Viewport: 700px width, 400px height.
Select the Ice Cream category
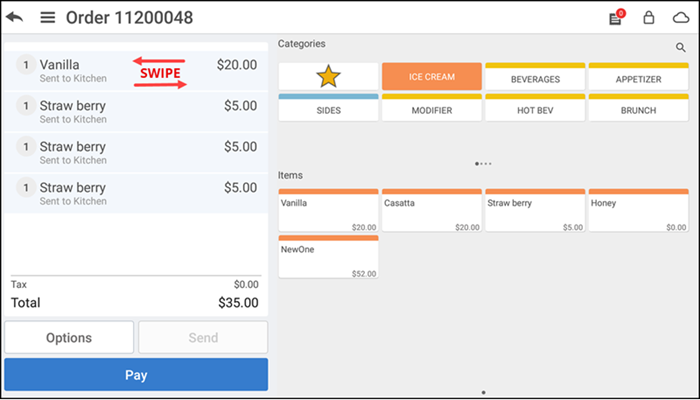click(x=432, y=77)
